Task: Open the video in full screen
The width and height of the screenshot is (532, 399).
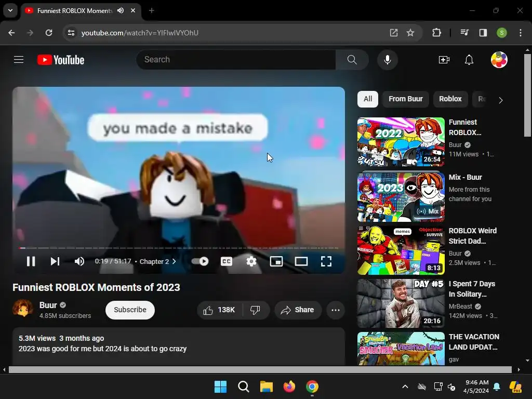Action: pos(326,261)
